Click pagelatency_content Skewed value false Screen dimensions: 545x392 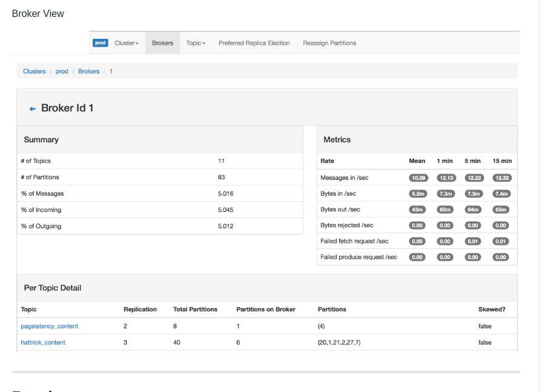485,326
